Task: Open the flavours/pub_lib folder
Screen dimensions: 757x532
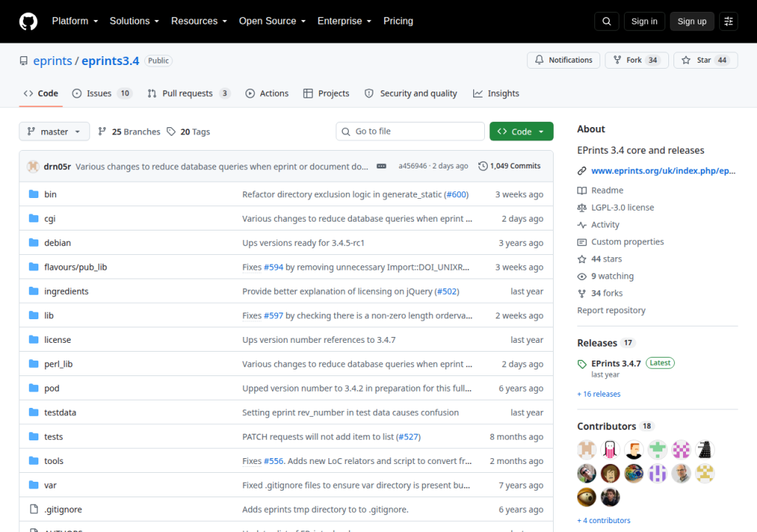Action: coord(75,267)
